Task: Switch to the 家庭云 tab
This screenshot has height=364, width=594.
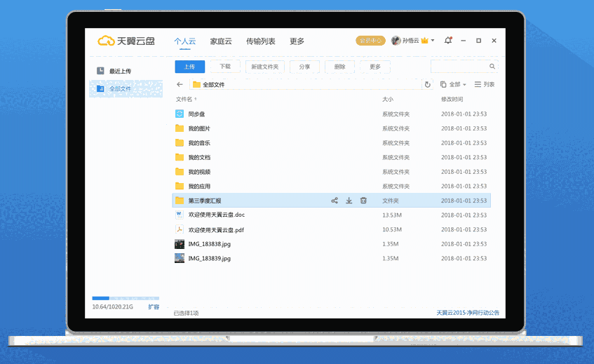Action: pos(221,41)
